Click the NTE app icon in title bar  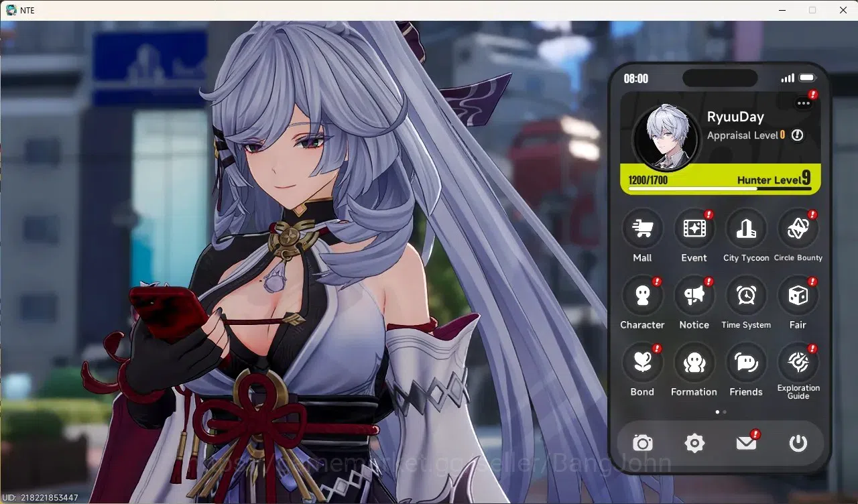tap(11, 10)
